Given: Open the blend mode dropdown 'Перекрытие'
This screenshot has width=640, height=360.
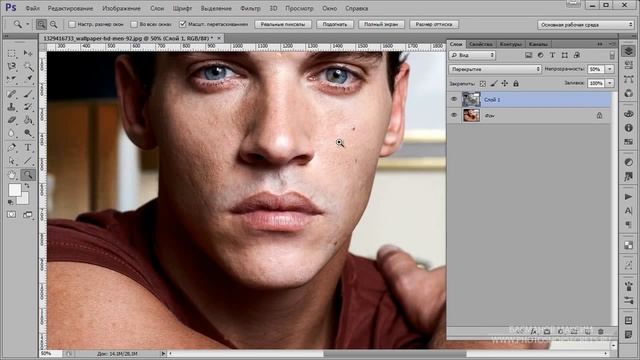Looking at the screenshot, I should (495, 69).
